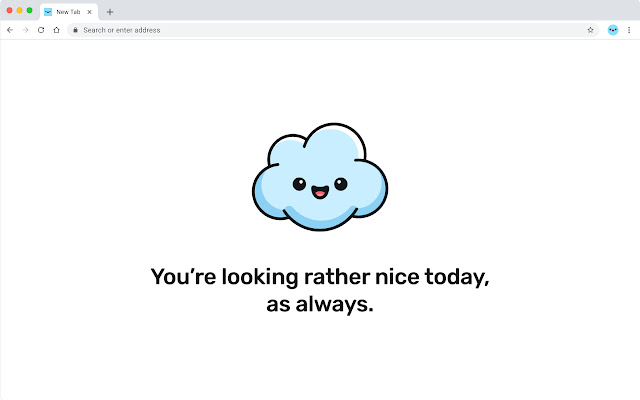640x400 pixels.
Task: Open the home page icon
Action: [x=56, y=30]
